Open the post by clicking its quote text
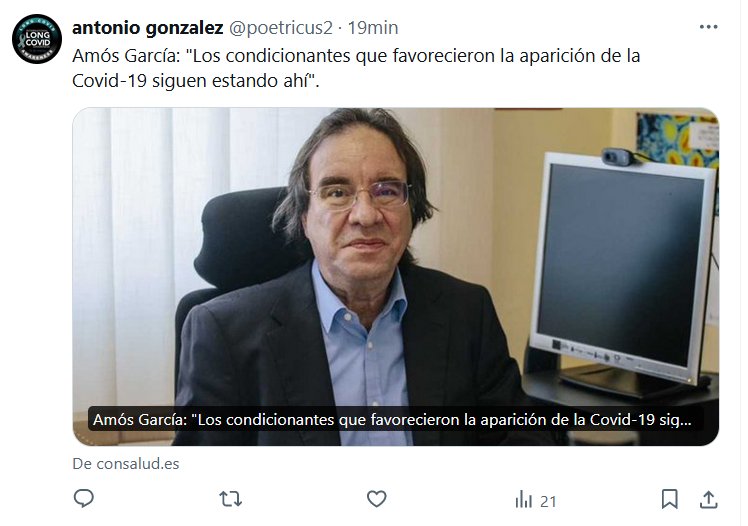Screen dimensions: 748x526 (356, 68)
